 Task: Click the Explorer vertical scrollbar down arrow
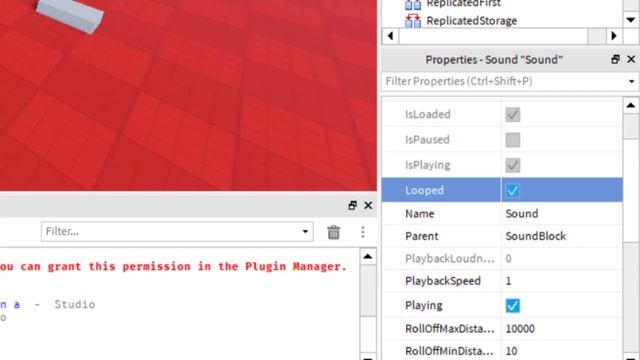631,20
